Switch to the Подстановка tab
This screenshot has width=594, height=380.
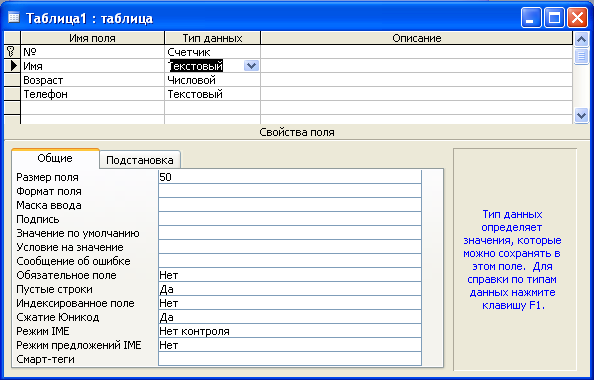coord(140,160)
